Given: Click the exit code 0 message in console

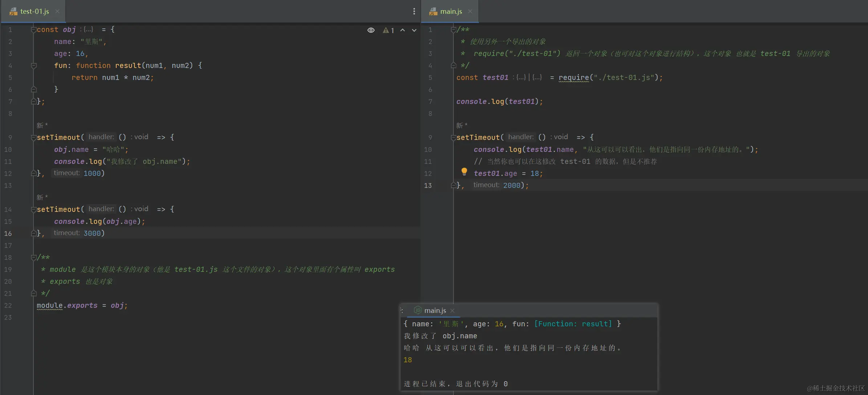Looking at the screenshot, I should 456,384.
